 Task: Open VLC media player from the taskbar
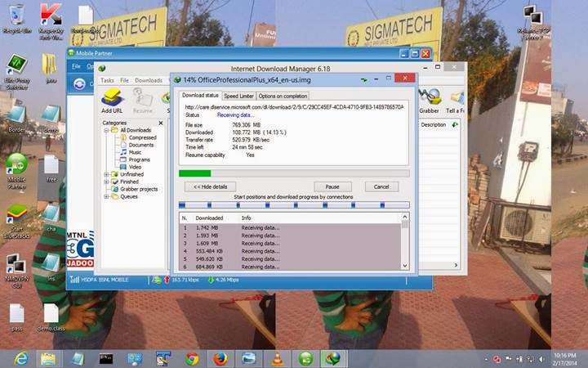pyautogui.click(x=277, y=359)
